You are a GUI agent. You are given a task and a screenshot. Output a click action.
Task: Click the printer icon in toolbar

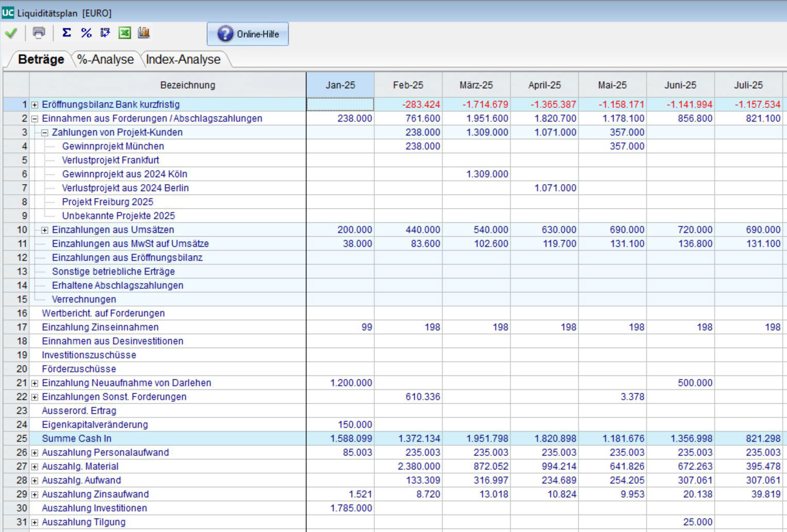39,33
